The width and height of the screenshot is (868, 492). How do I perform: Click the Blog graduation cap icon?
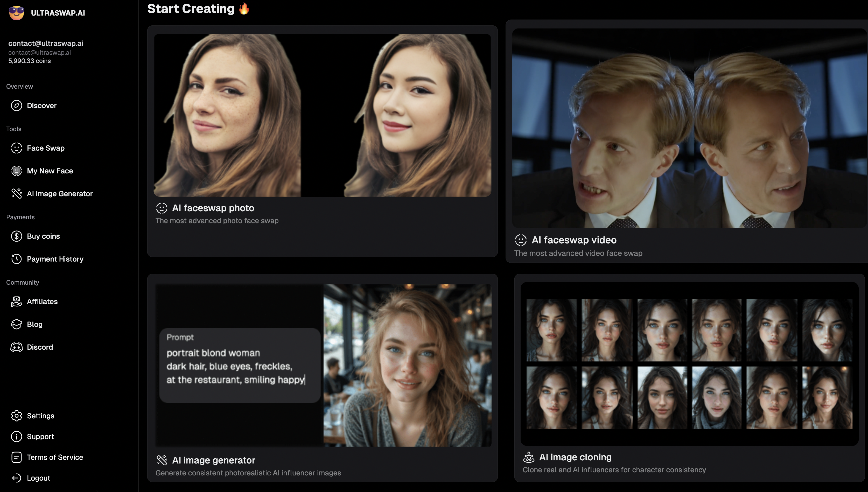click(x=16, y=324)
